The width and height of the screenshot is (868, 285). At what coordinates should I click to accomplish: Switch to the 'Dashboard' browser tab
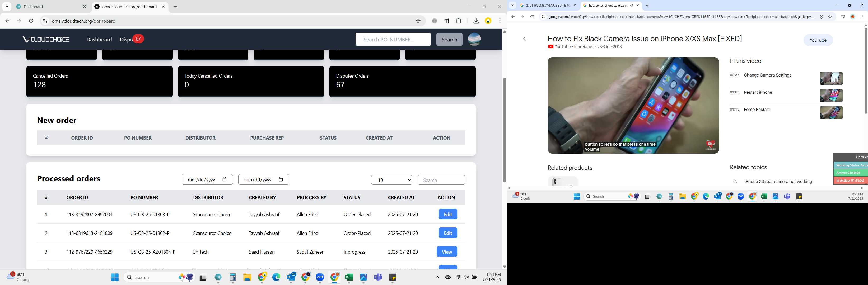50,7
